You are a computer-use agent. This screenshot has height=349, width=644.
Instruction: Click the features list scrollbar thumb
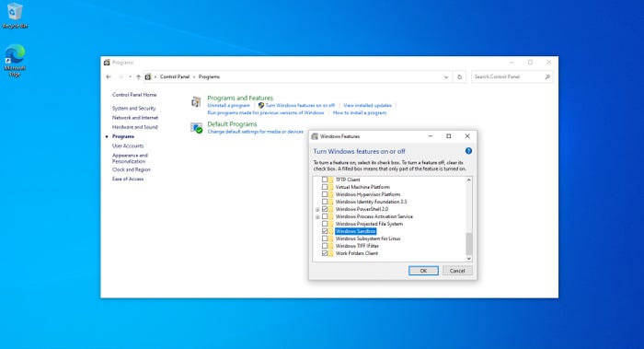(468, 244)
